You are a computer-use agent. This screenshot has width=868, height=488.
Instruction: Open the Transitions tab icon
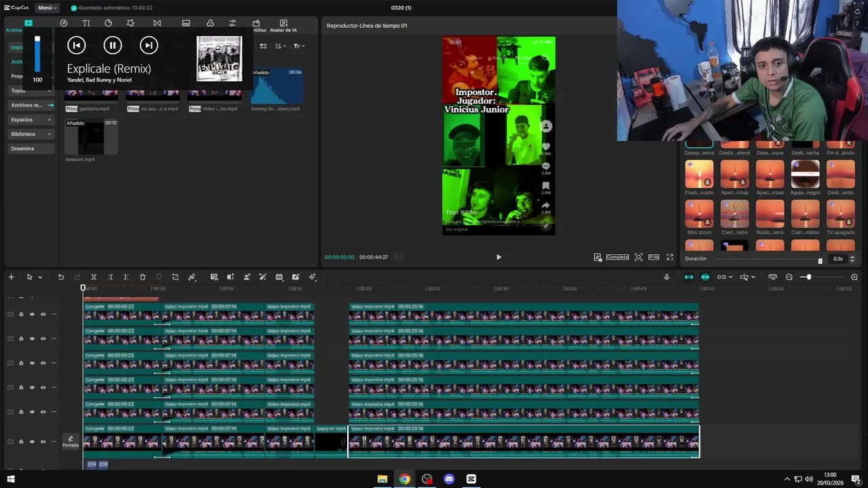click(157, 23)
